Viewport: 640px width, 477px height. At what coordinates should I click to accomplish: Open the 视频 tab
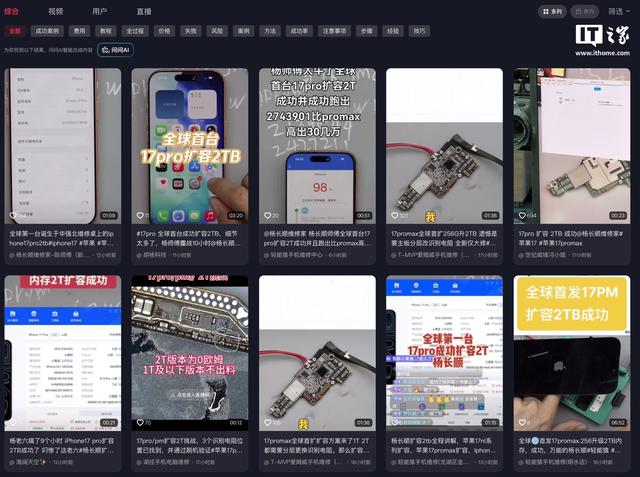(56, 11)
